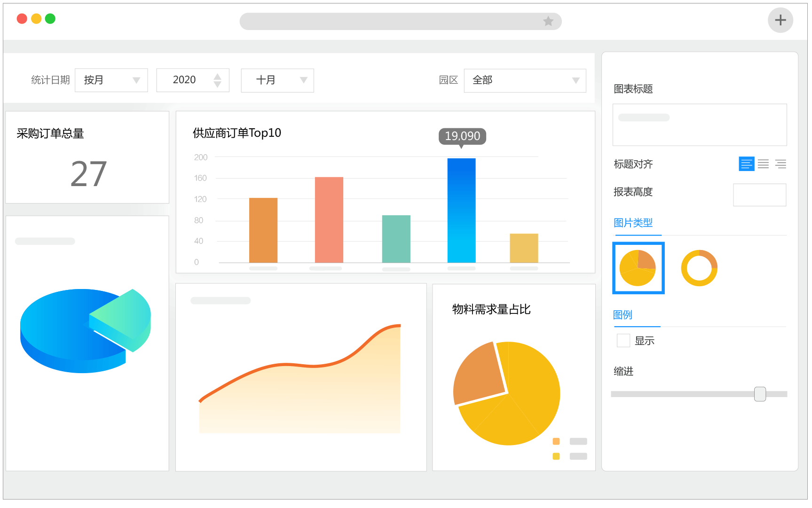The height and width of the screenshot is (508, 812).
Task: Click the teal green bar in the chart
Action: pyautogui.click(x=396, y=239)
